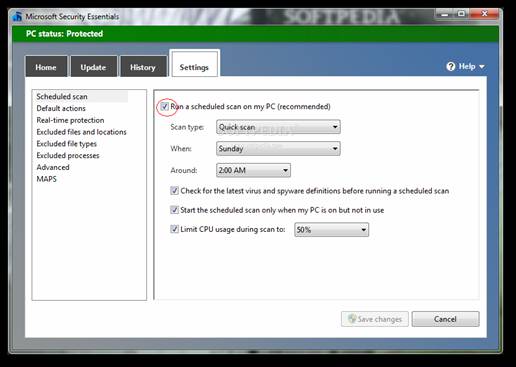Select Real-time protection in settings list
Screen dimensions: 516x367
click(70, 120)
